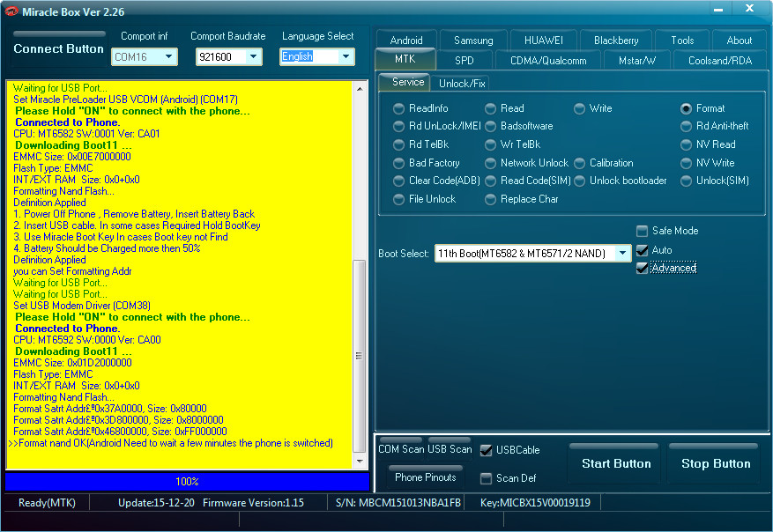Select the Coolsand/RDA tab
This screenshot has height=532, width=773.
(x=720, y=61)
